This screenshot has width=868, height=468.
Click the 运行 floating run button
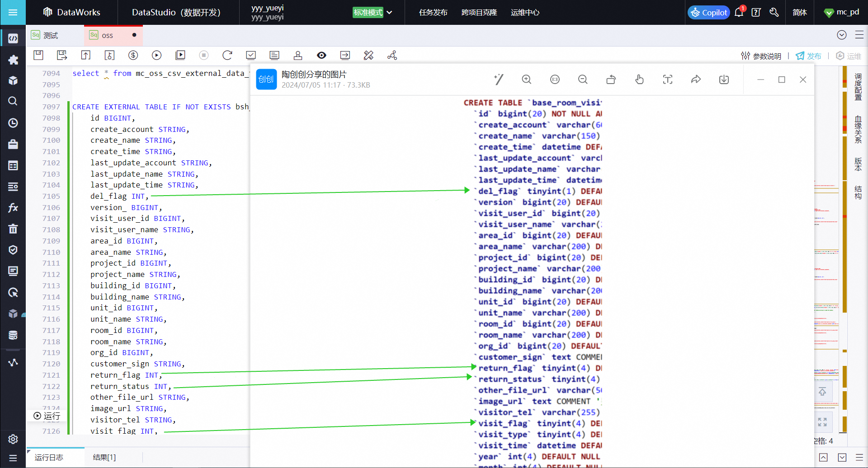click(47, 416)
